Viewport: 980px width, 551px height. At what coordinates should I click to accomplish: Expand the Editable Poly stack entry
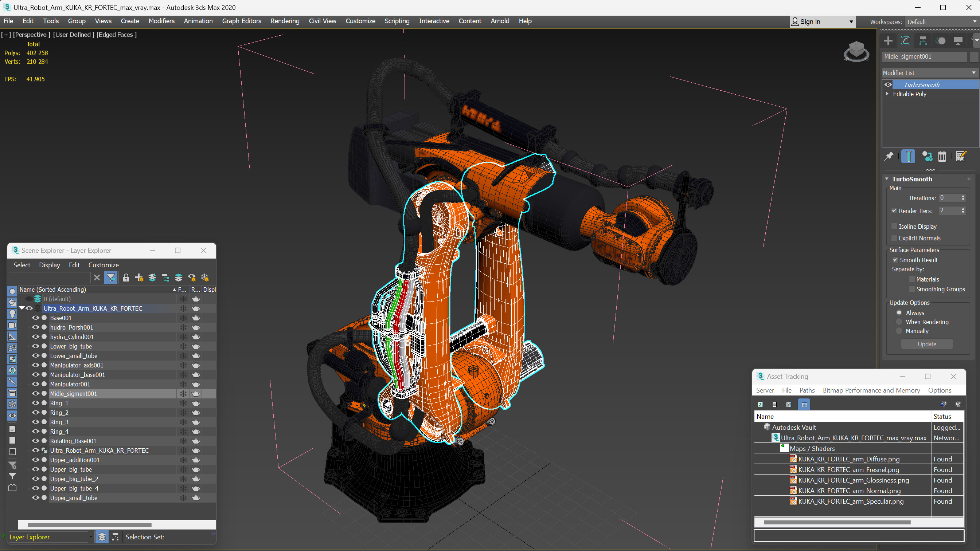coord(887,94)
